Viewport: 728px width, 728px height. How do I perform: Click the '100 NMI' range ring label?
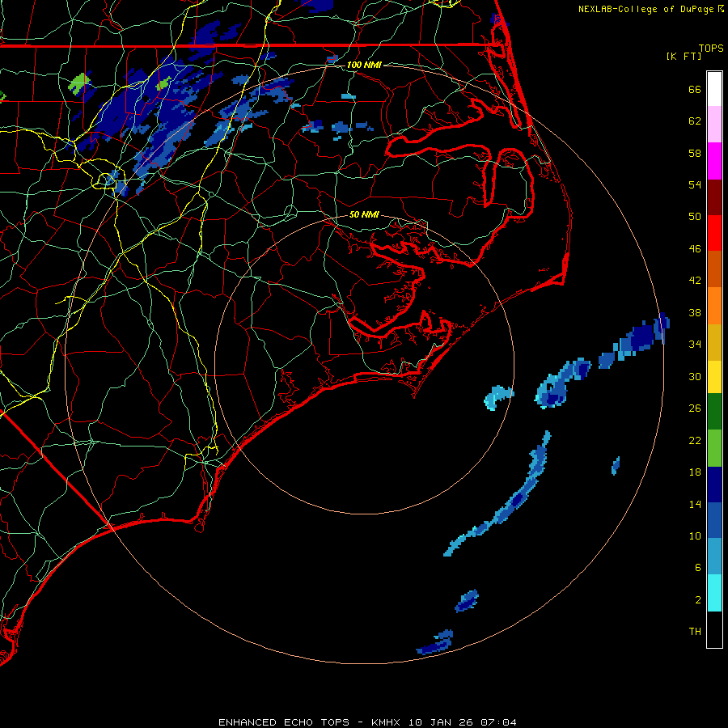point(364,65)
